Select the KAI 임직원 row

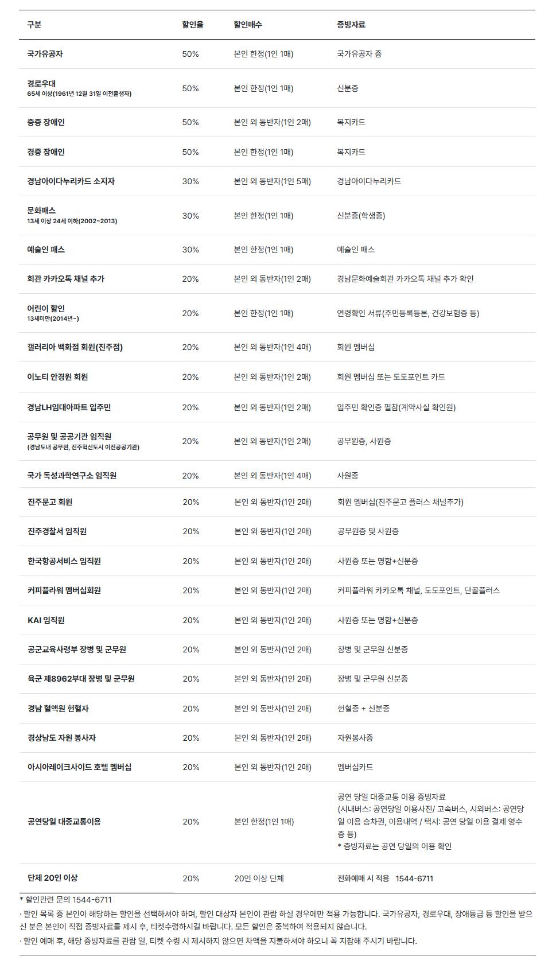pyautogui.click(x=277, y=620)
